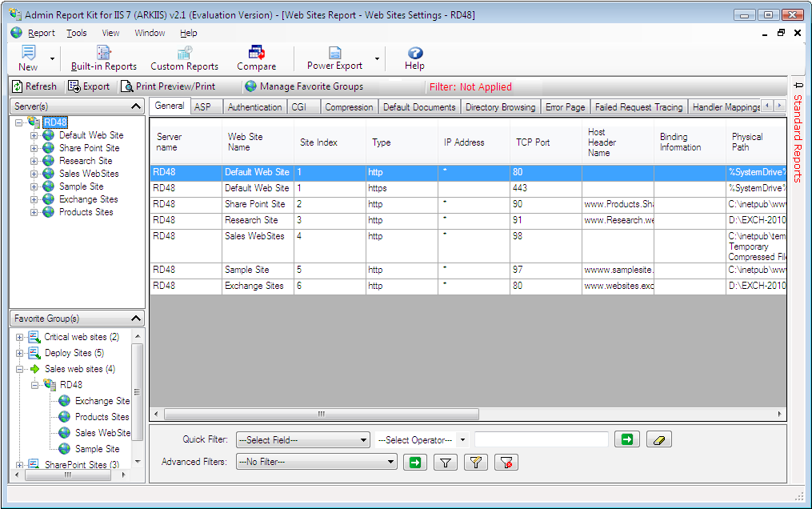The image size is (812, 509).
Task: Click the Refresh button
Action: (x=34, y=86)
